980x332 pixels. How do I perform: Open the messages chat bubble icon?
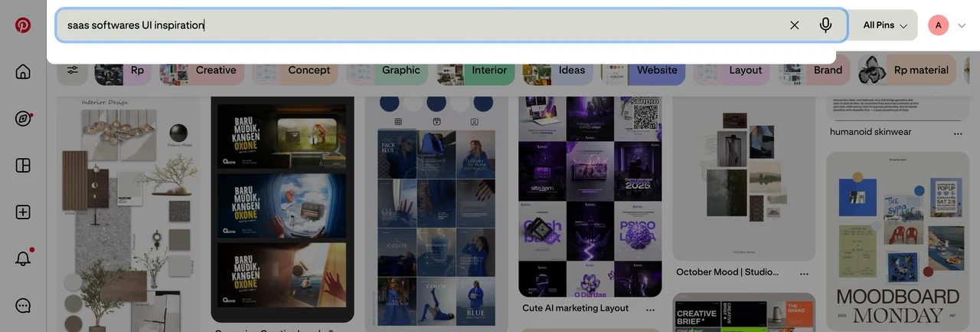click(23, 305)
